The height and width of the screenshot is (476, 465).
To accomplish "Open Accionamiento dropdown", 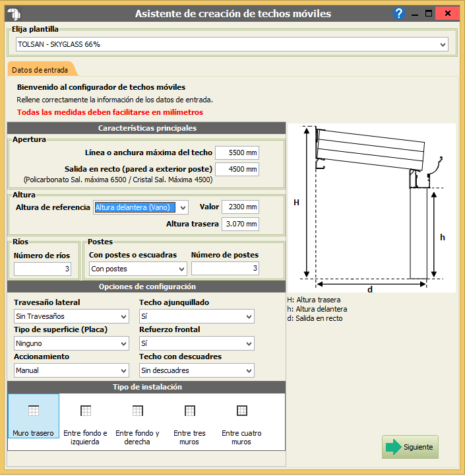I will (x=71, y=370).
